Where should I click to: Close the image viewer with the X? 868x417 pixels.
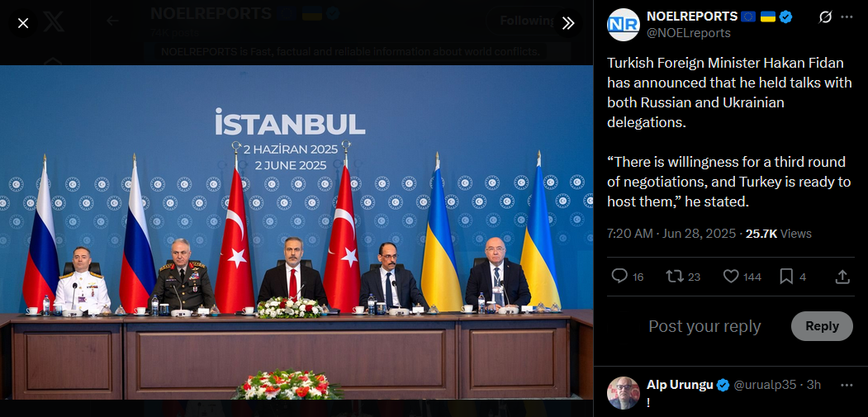22,23
